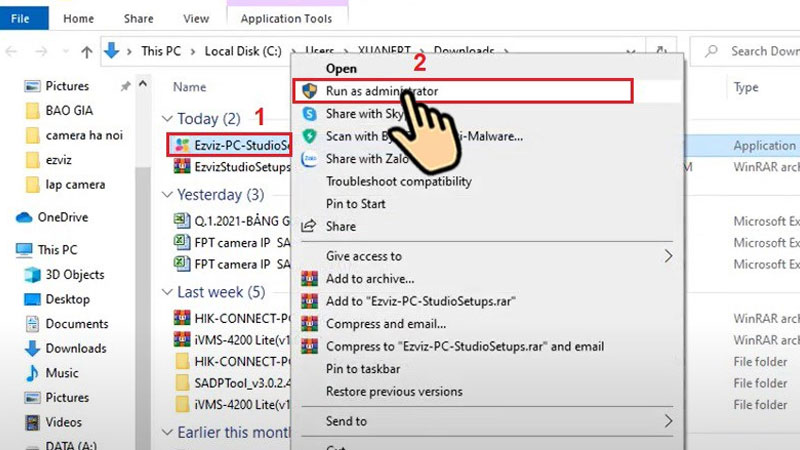Collapse the Today (2) group
The image size is (800, 450).
(x=167, y=118)
